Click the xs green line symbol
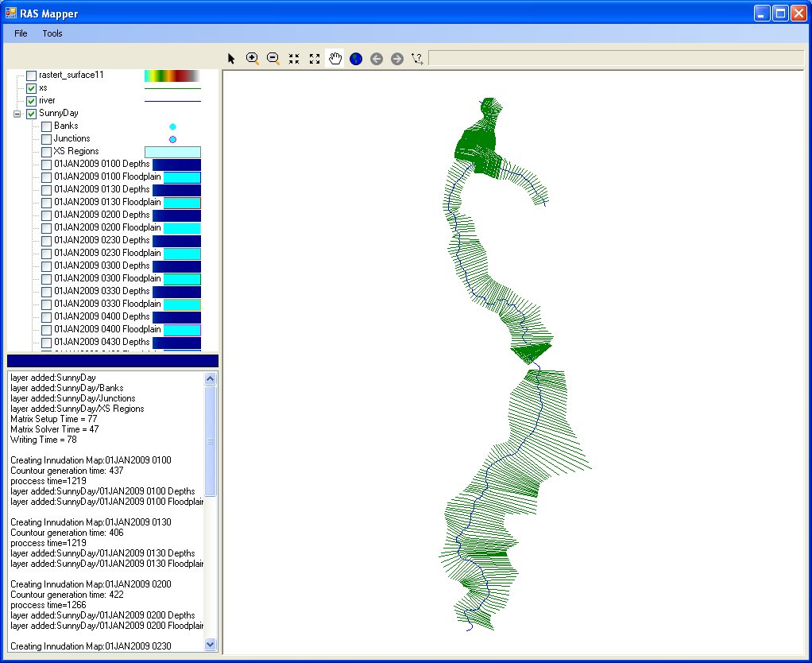The height and width of the screenshot is (663, 812). click(x=172, y=88)
